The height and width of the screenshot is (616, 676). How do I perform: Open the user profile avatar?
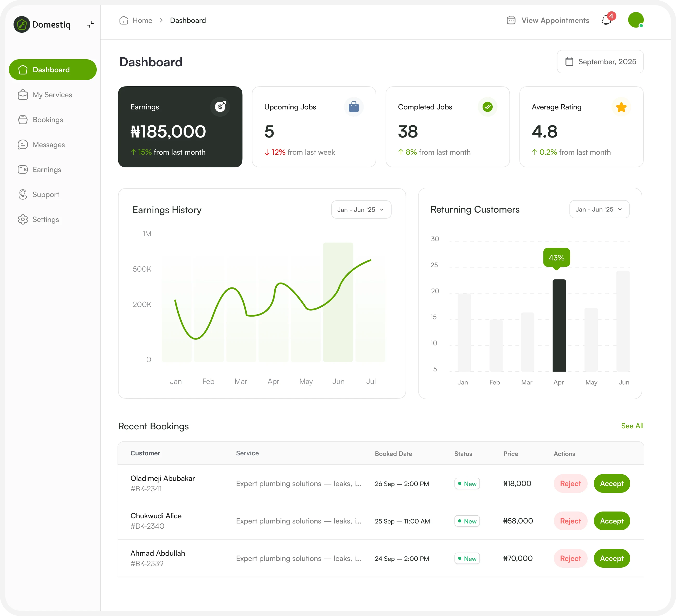click(x=635, y=20)
